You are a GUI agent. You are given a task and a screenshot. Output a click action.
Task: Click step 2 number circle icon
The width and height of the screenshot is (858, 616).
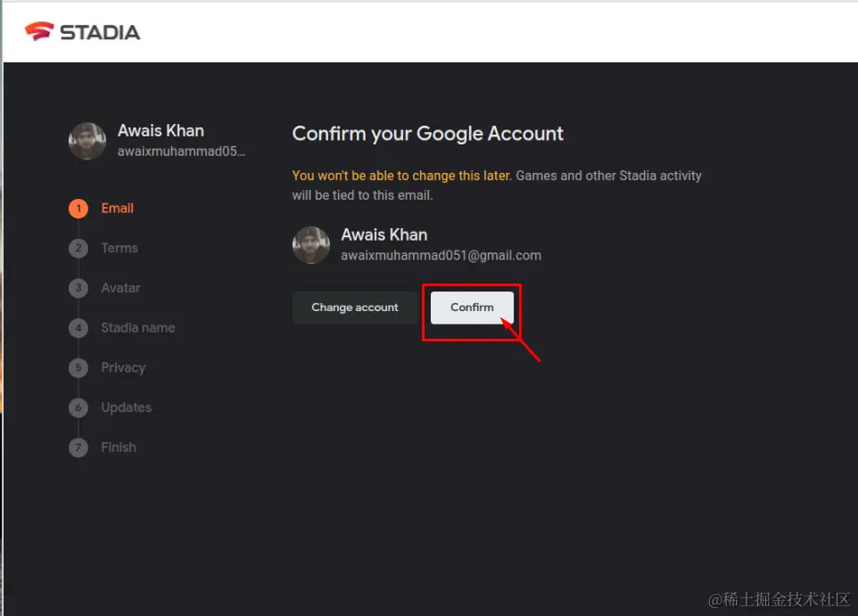click(78, 249)
